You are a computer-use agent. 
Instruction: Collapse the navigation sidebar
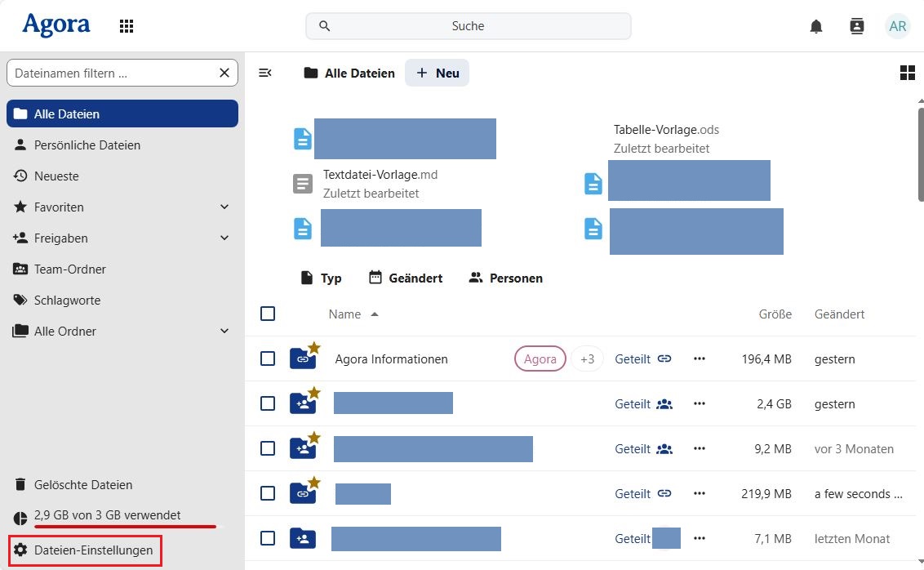[265, 73]
